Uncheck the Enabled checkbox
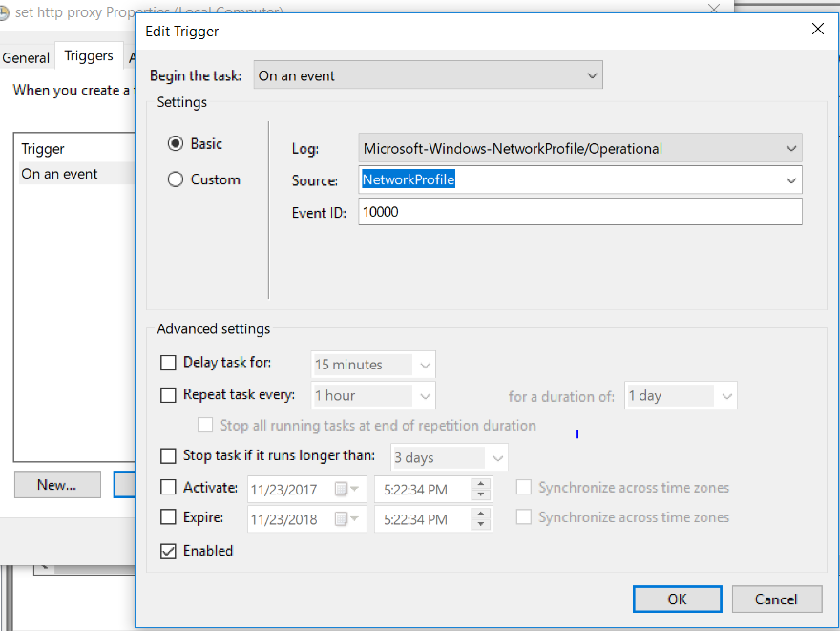 click(169, 551)
